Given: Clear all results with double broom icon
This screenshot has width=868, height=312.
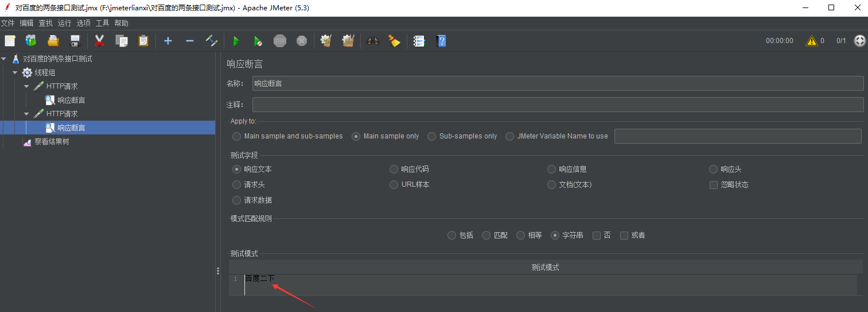Looking at the screenshot, I should click(x=348, y=41).
